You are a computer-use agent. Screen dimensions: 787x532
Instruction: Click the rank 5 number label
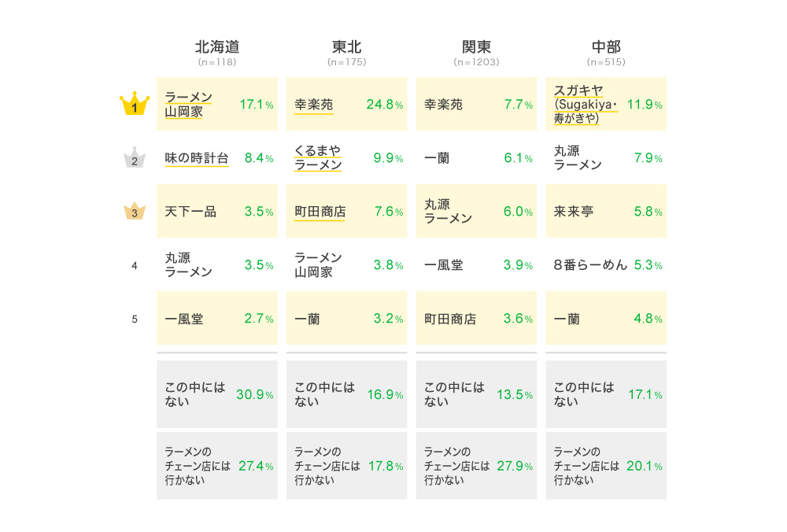tap(135, 320)
